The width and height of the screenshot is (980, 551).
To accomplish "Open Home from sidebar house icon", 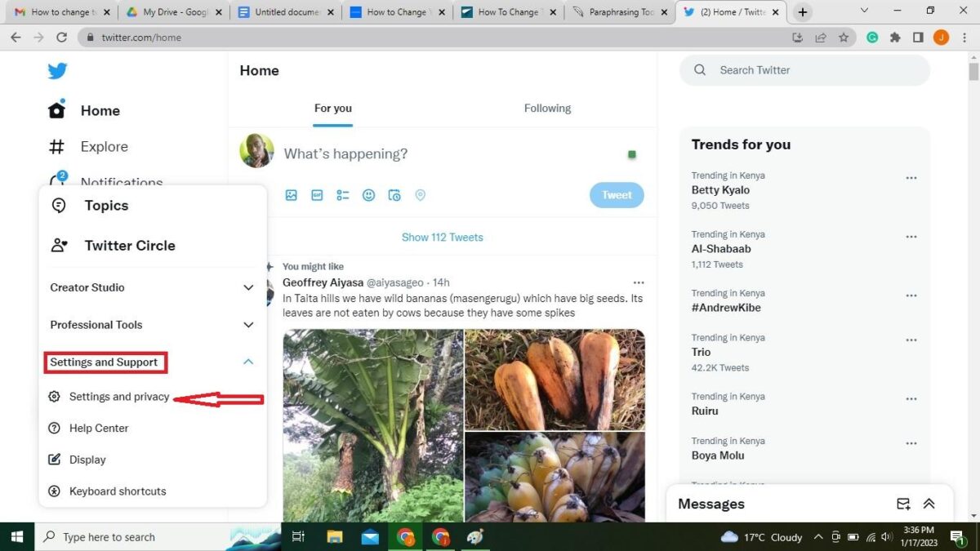I will [56, 110].
